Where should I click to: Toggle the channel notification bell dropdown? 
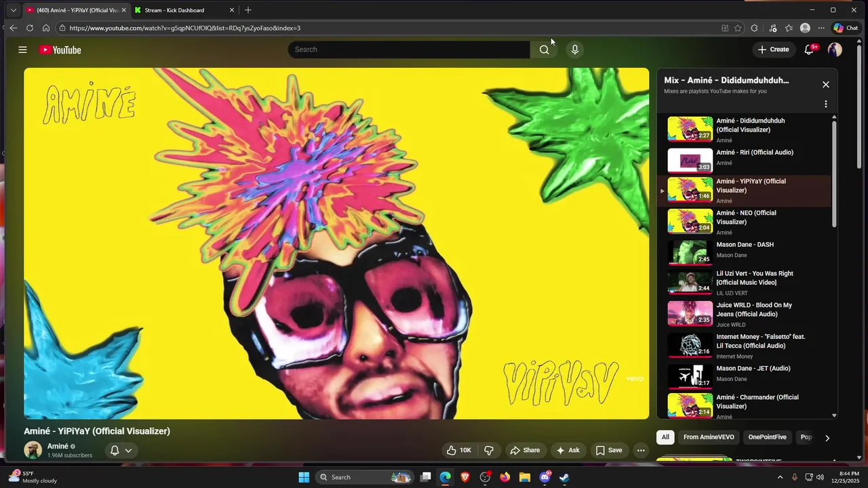click(121, 450)
